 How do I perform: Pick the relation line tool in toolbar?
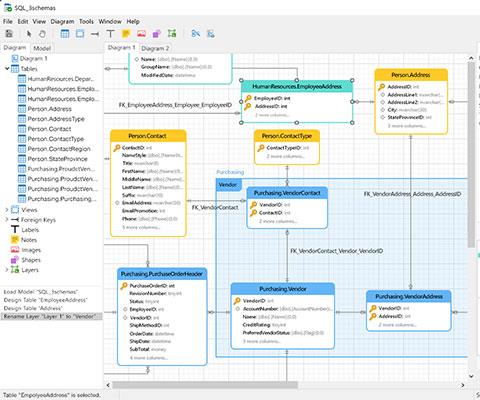(95, 34)
